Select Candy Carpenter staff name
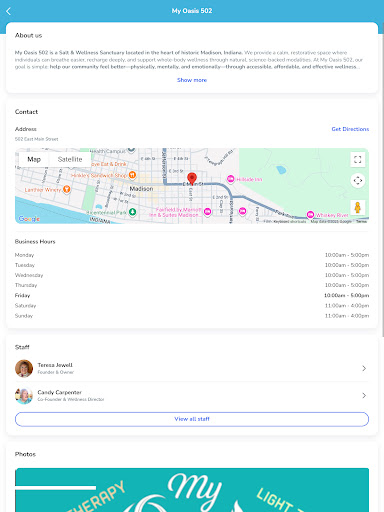 coord(60,392)
